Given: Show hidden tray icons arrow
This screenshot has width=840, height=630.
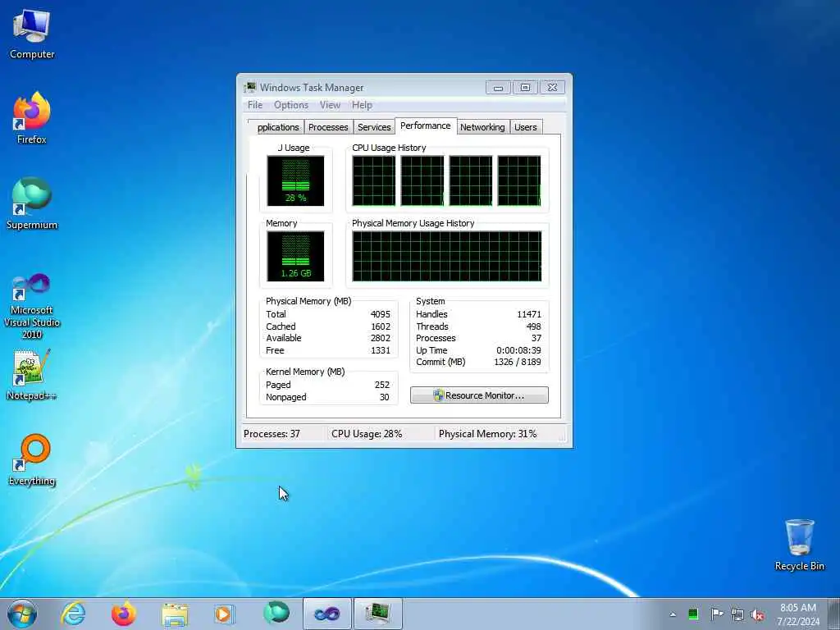Looking at the screenshot, I should click(673, 614).
